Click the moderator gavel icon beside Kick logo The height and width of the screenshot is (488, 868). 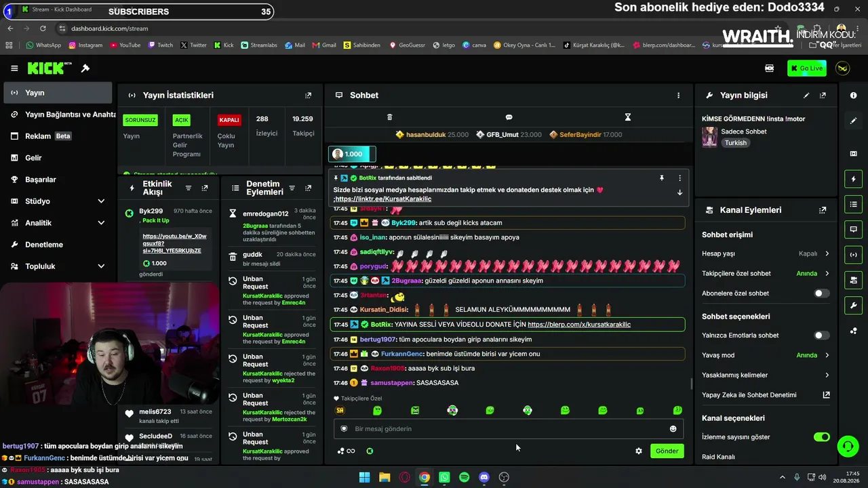point(85,68)
